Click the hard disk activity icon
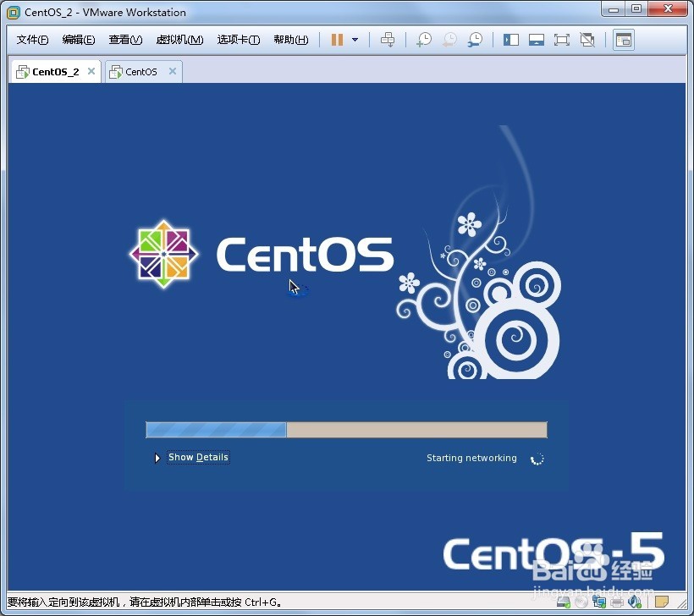Viewport: 694px width, 616px height. tap(563, 604)
